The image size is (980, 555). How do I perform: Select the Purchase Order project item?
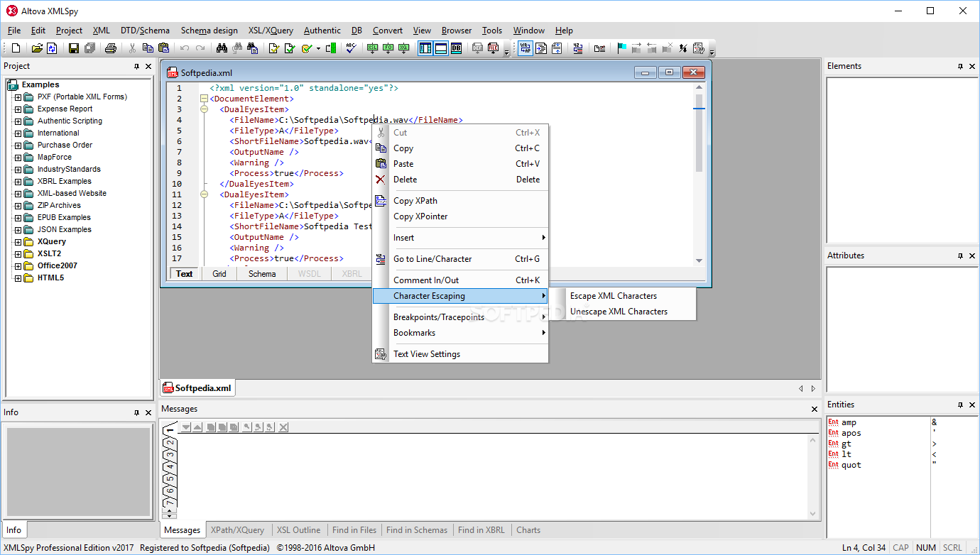pyautogui.click(x=65, y=145)
